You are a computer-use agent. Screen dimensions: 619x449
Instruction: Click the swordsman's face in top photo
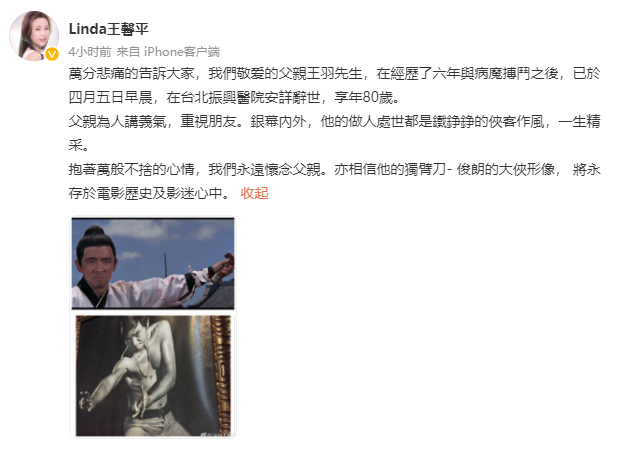(x=96, y=263)
